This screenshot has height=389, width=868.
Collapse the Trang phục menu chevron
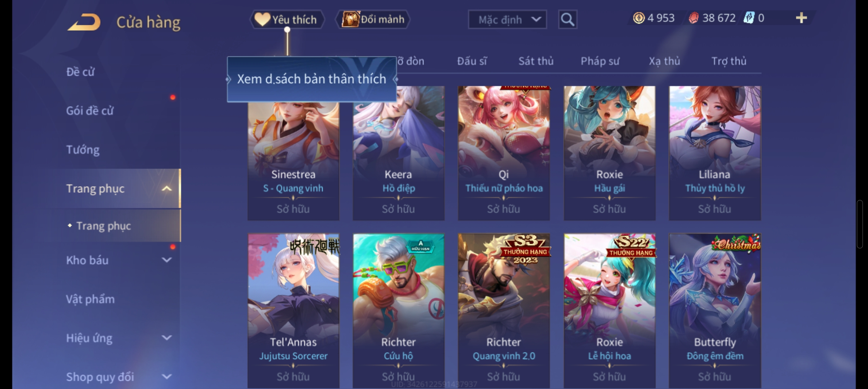[x=167, y=188]
